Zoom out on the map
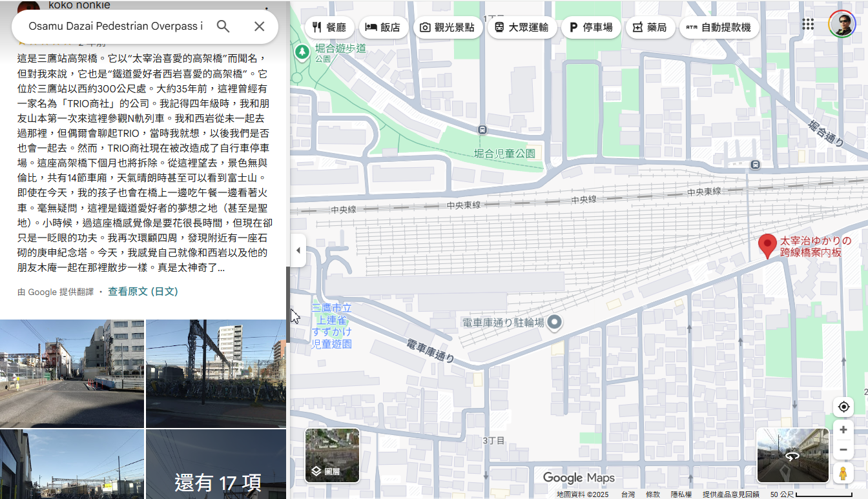Viewport: 868px width, 499px height. [x=843, y=450]
